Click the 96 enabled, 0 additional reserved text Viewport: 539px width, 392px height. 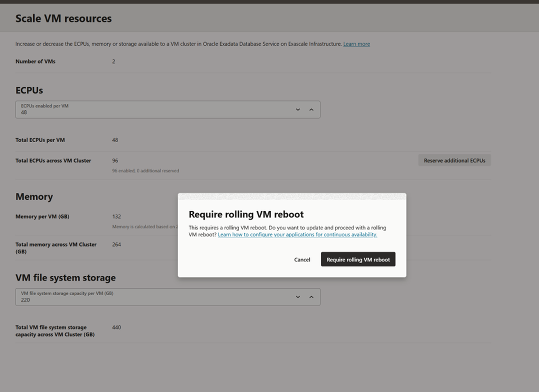[145, 171]
